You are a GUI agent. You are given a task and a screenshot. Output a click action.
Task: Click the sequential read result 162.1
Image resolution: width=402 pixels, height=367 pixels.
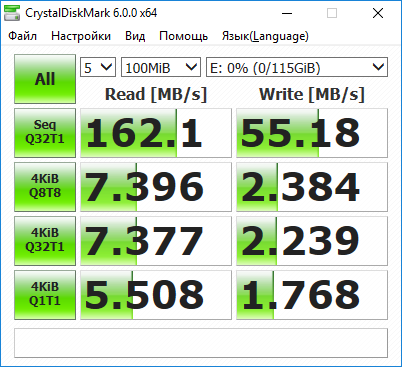click(x=156, y=133)
